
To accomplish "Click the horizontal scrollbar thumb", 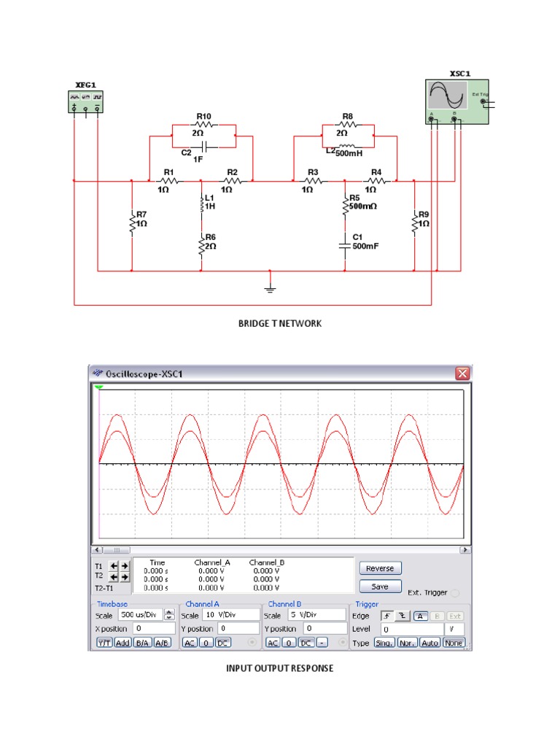I will click(x=116, y=550).
